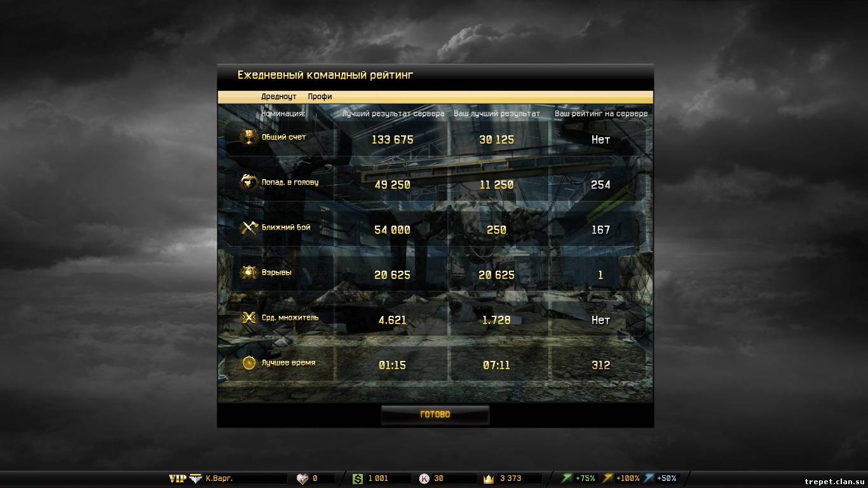Click the gold crown currency icon
868x488 pixels.
pos(489,478)
